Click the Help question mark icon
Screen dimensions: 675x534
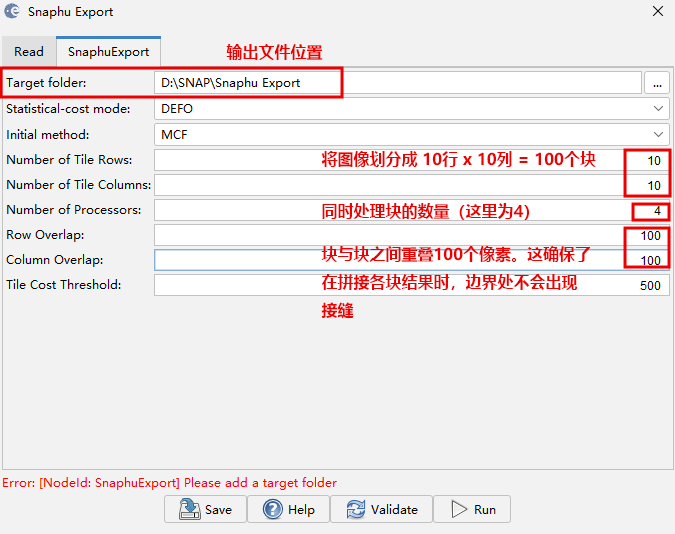273,509
